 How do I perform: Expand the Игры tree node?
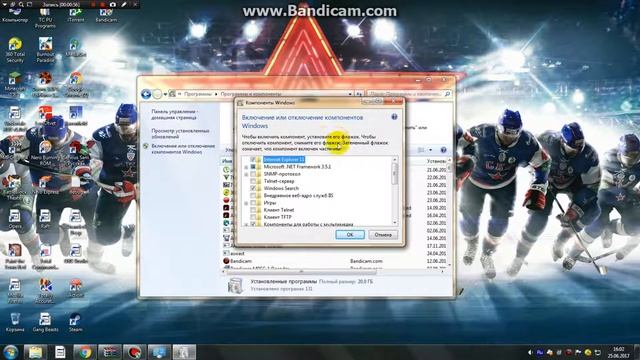pyautogui.click(x=246, y=203)
